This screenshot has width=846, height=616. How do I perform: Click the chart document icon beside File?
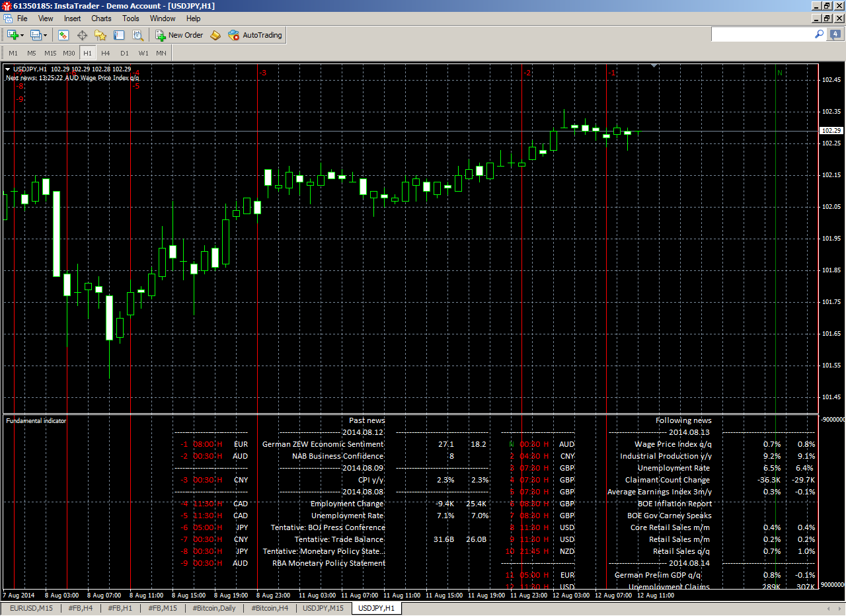7,19
